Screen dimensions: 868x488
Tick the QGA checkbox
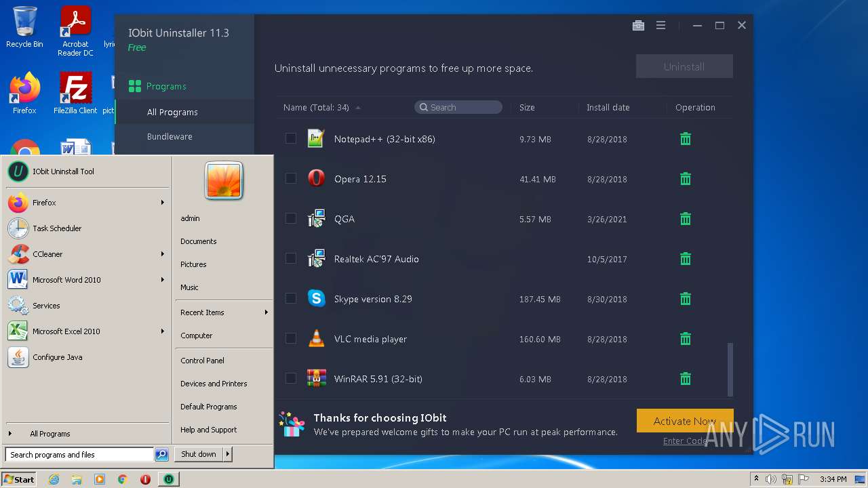click(x=291, y=218)
